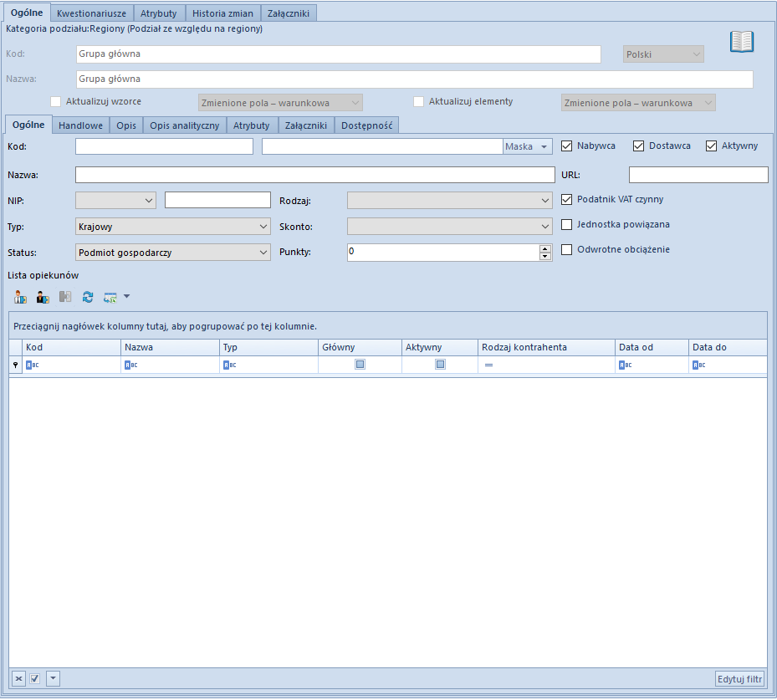Click the URL input field
Image resolution: width=777 pixels, height=700 pixels.
point(698,175)
